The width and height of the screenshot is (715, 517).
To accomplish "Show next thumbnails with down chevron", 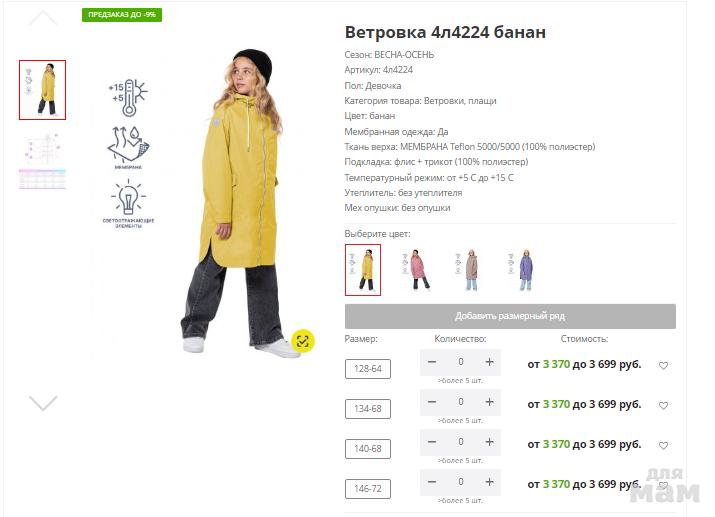I will pyautogui.click(x=43, y=403).
